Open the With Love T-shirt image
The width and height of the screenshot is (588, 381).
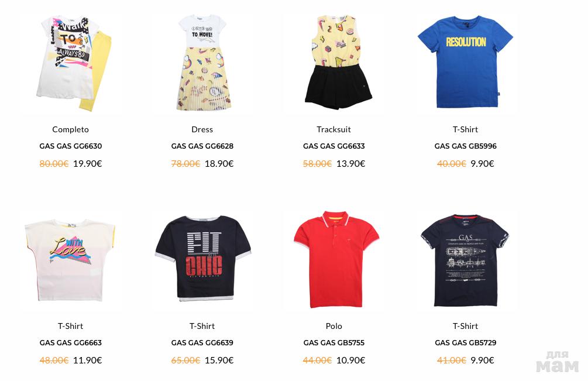(71, 261)
